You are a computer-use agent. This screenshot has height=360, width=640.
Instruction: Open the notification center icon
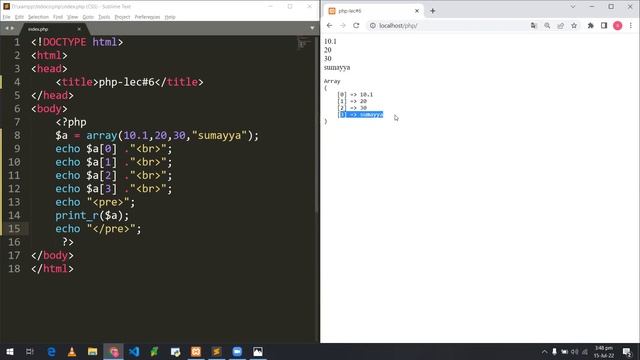627,351
